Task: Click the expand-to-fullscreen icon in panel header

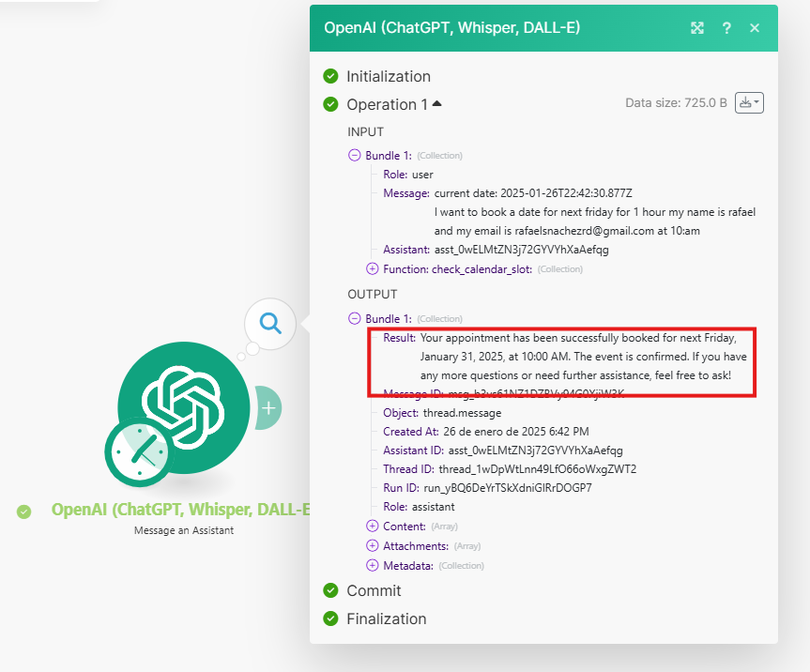Action: (x=696, y=28)
